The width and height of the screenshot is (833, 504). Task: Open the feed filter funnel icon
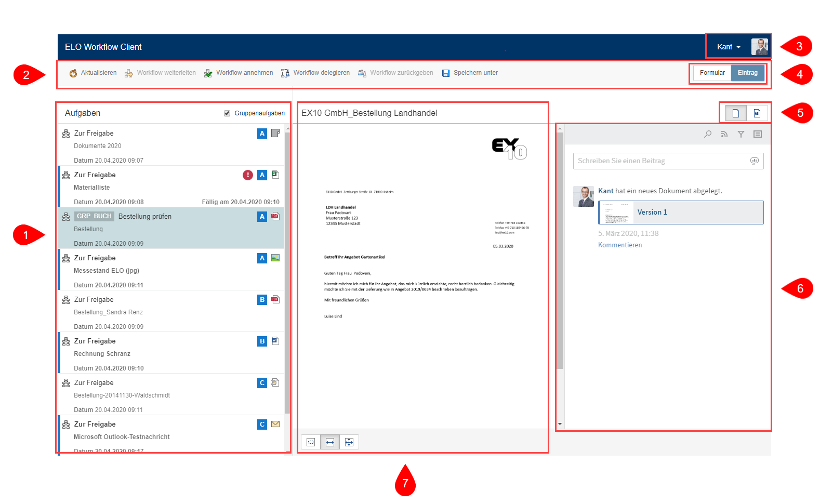pos(741,134)
